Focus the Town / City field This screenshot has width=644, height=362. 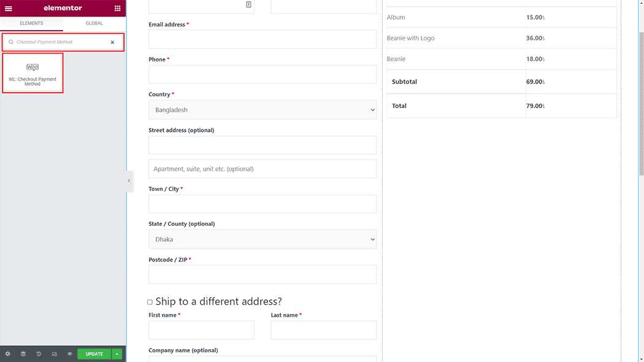pos(263,204)
